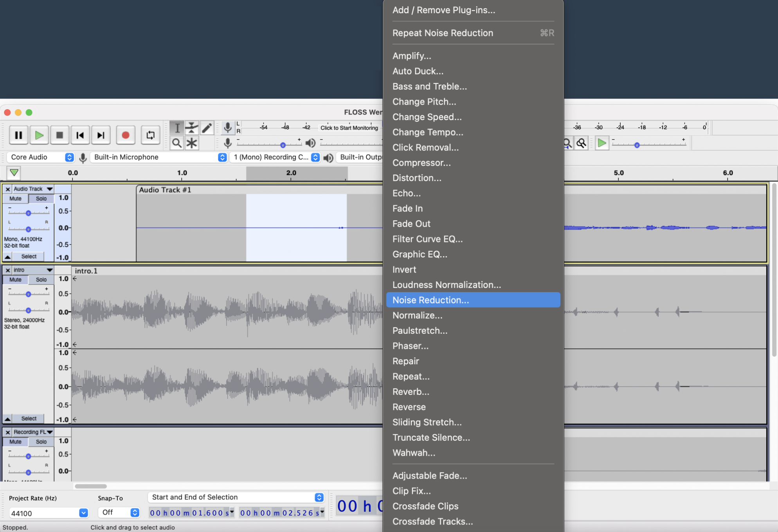Select the Envelope Tool icon
The height and width of the screenshot is (532, 778).
pos(191,127)
